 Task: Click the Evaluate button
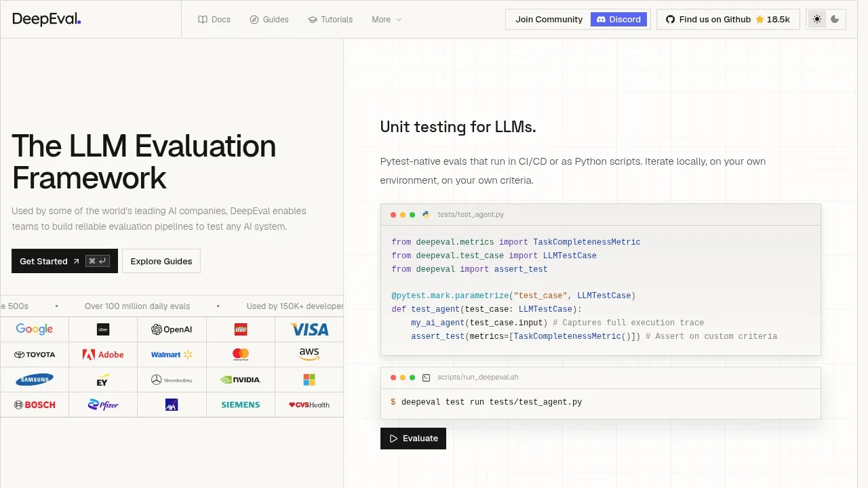tap(413, 439)
